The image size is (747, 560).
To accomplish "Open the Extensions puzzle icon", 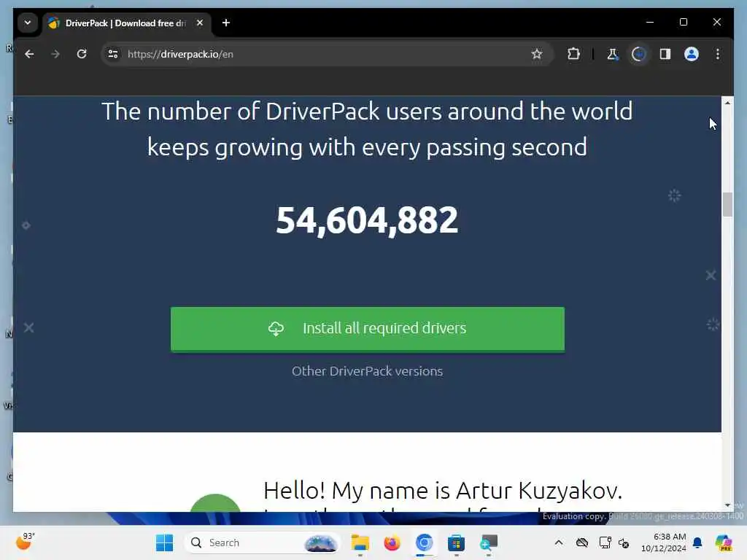I will coord(573,54).
